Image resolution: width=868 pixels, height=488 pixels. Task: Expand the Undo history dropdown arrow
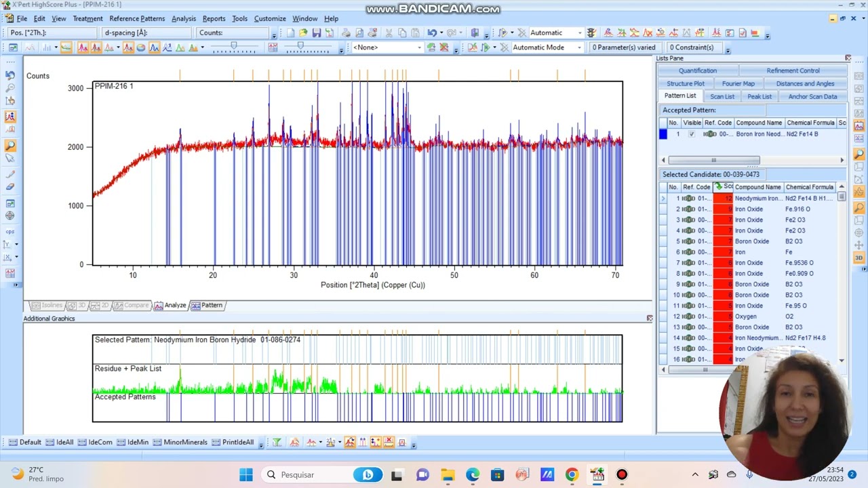pyautogui.click(x=441, y=33)
